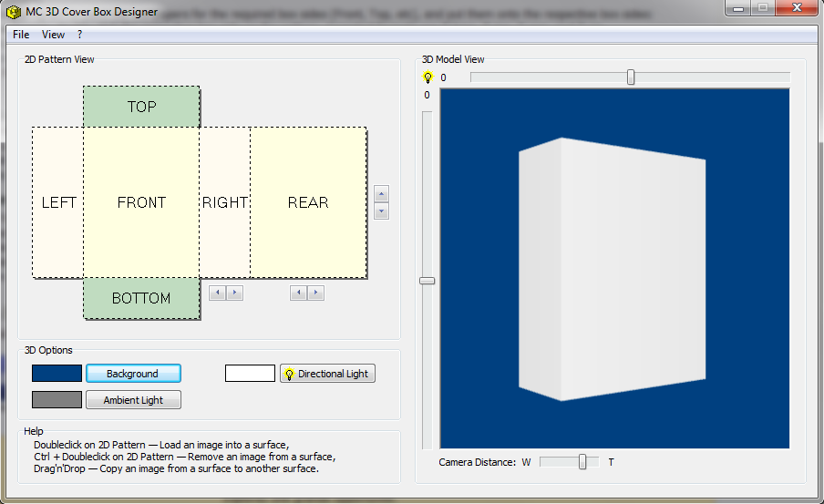Click the app icon in the title bar
The height and width of the screenshot is (504, 824).
coord(14,12)
